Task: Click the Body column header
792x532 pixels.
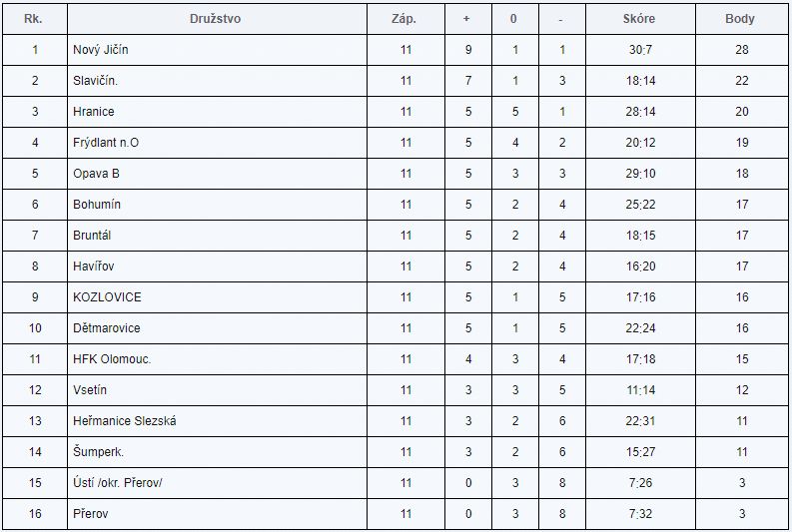Action: 739,19
